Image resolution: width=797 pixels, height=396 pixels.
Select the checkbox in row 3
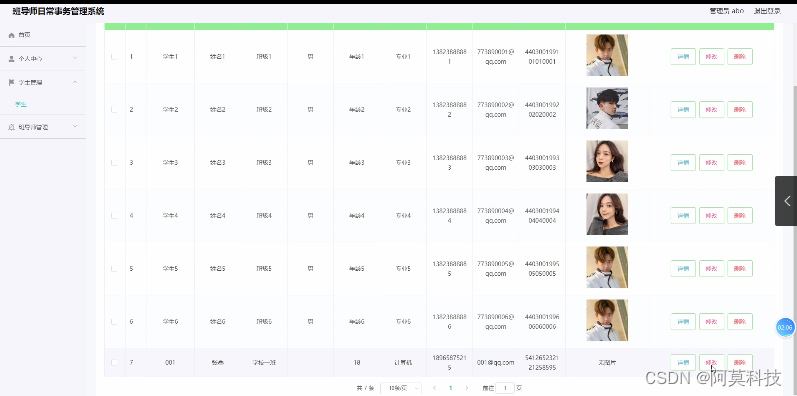114,163
